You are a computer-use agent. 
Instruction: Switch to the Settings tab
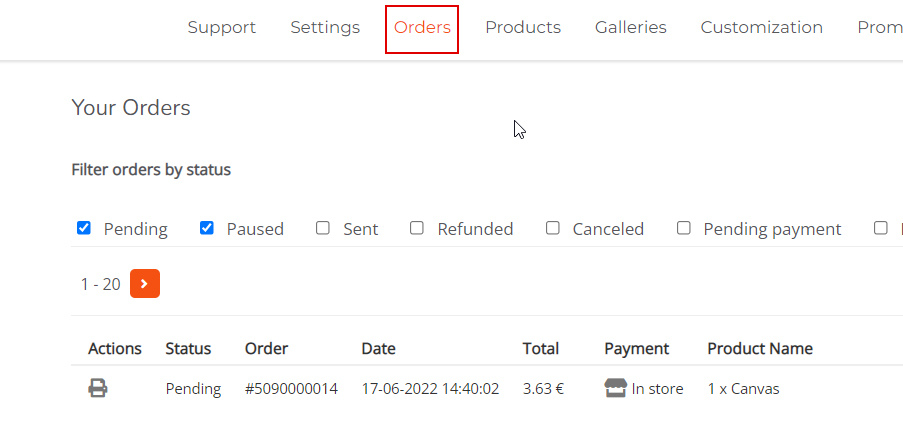click(x=325, y=28)
